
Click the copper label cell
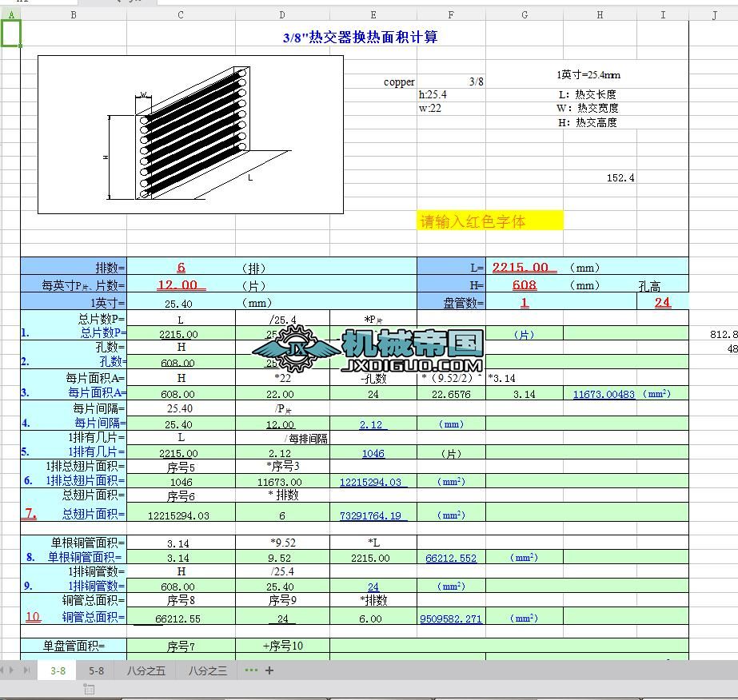point(399,82)
